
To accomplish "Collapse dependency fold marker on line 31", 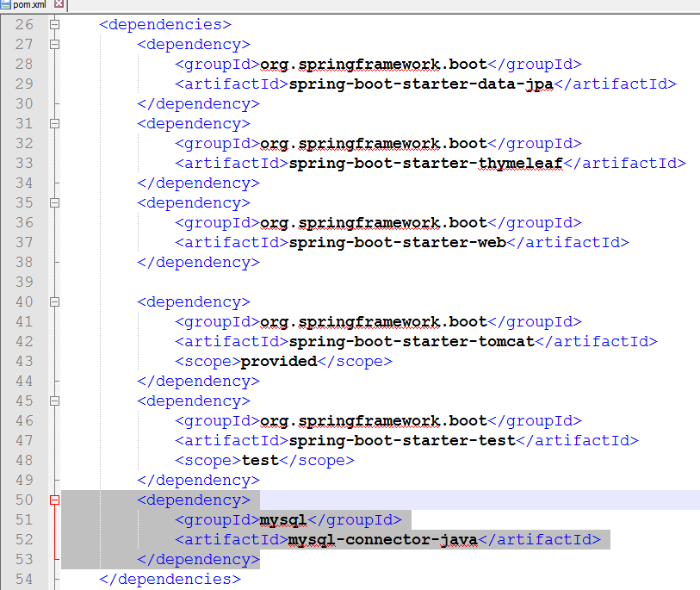I will (x=54, y=124).
